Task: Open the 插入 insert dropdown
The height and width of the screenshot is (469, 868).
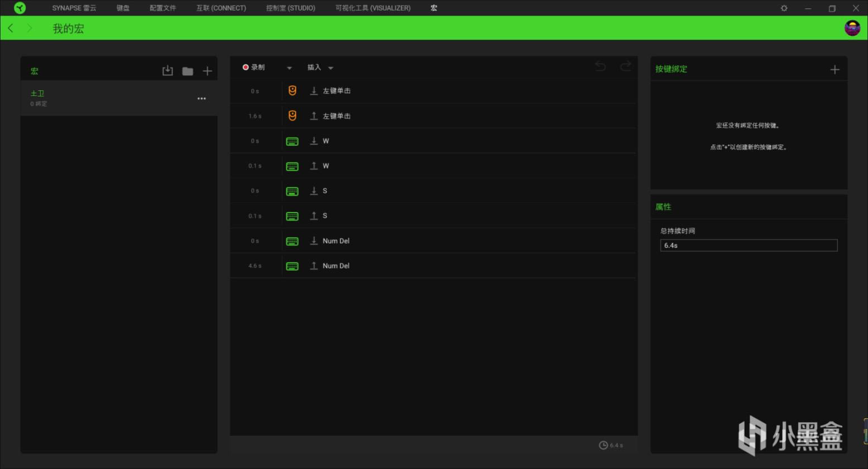Action: [320, 68]
